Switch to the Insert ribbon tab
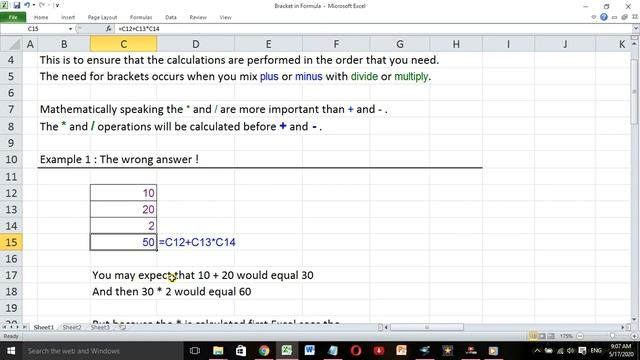The height and width of the screenshot is (360, 640). tap(68, 17)
